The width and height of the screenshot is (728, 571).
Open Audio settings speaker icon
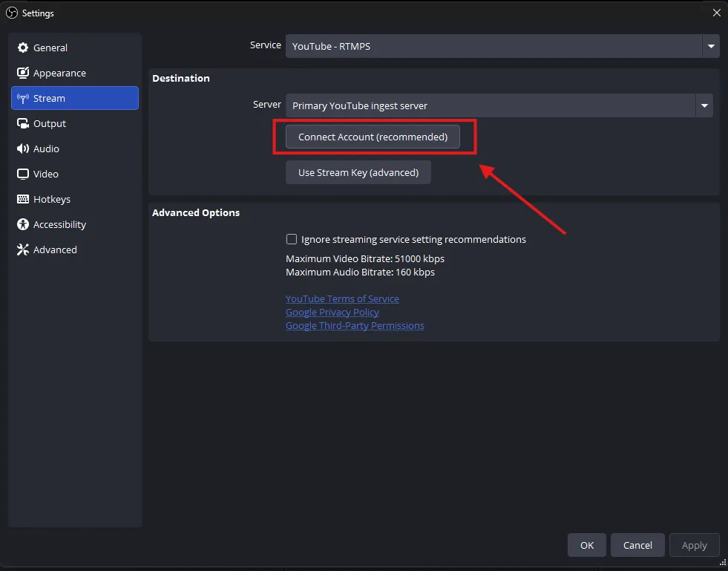click(22, 149)
